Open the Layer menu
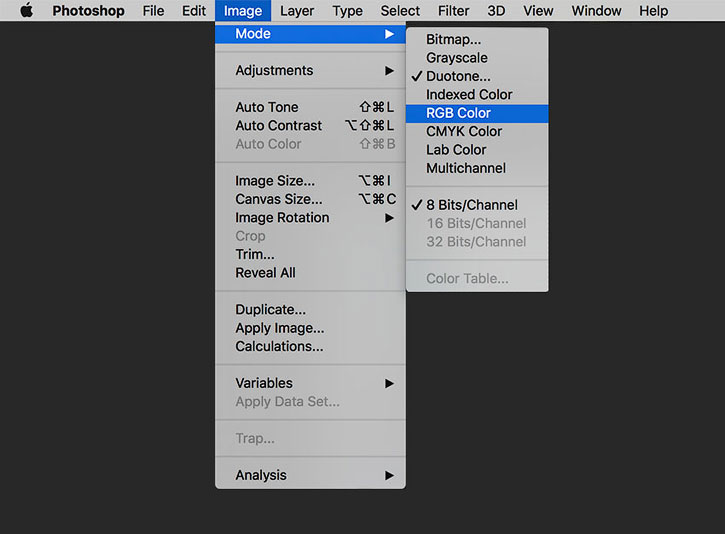The height and width of the screenshot is (534, 725). tap(297, 11)
